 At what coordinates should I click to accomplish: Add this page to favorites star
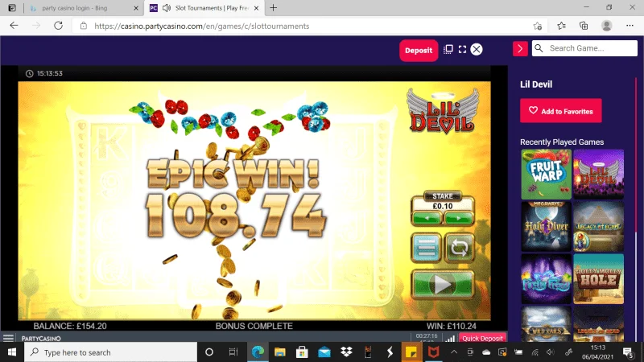538,26
